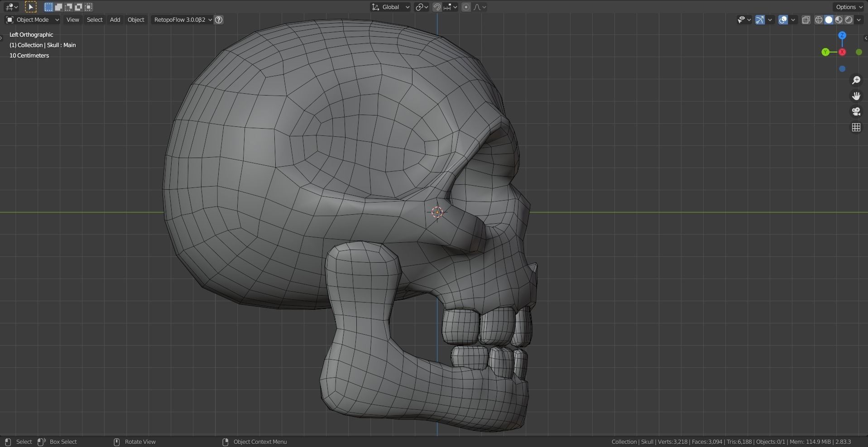Image resolution: width=868 pixels, height=447 pixels.
Task: Click the 3D cursor on the skull
Action: [x=437, y=212]
